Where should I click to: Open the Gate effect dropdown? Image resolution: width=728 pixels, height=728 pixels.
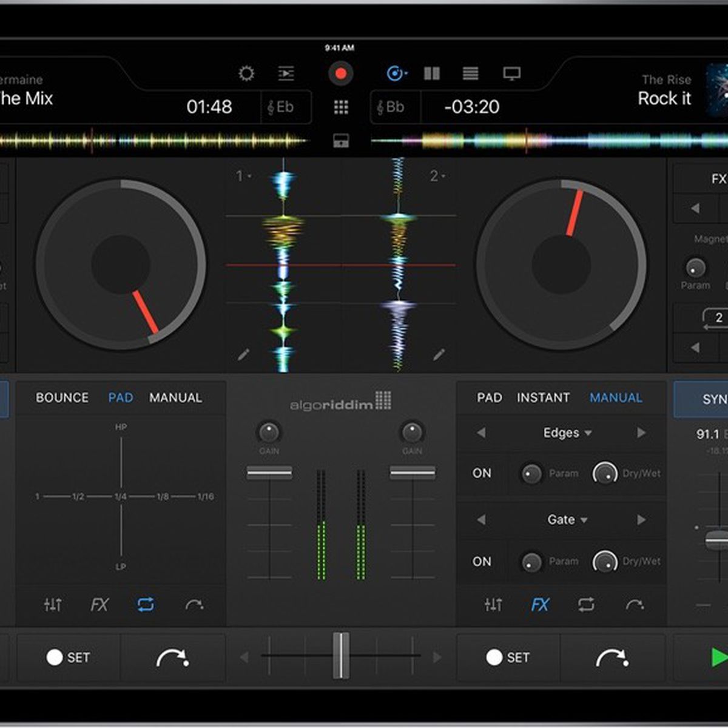[x=567, y=520]
